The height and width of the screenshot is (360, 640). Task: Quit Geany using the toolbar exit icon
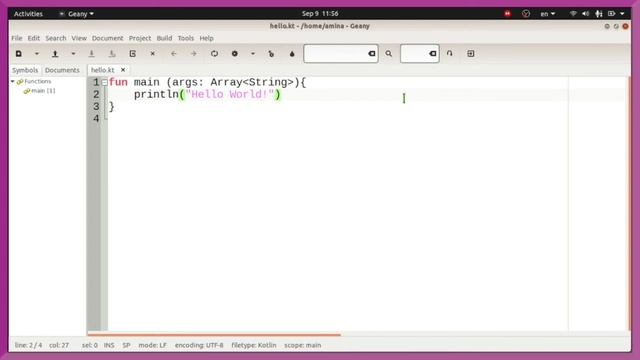(471, 53)
